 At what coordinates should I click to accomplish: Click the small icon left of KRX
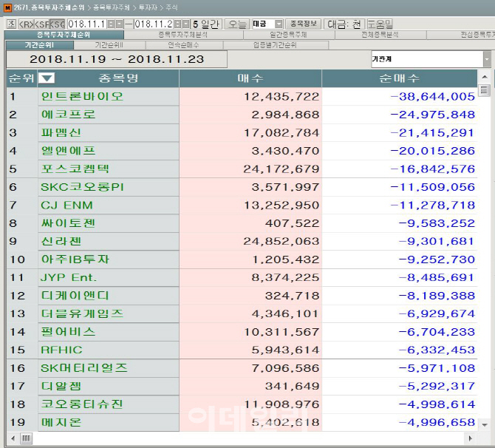point(10,24)
